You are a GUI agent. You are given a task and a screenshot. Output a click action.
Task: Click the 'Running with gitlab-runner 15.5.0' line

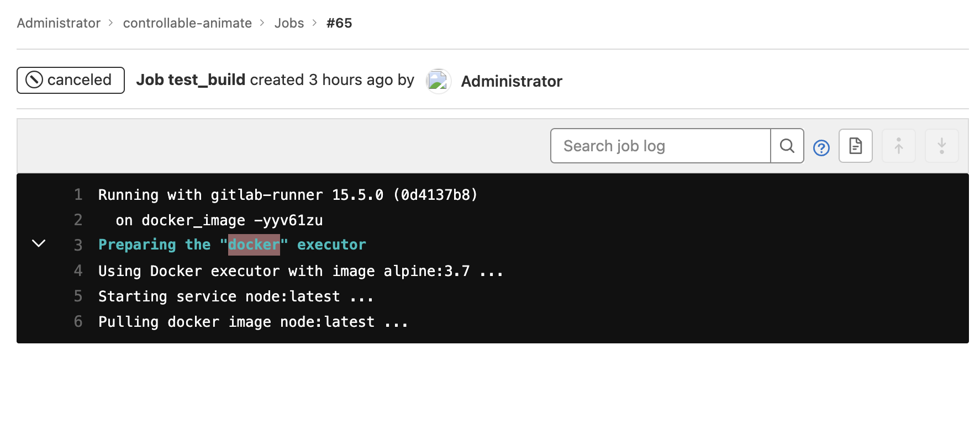pos(288,195)
